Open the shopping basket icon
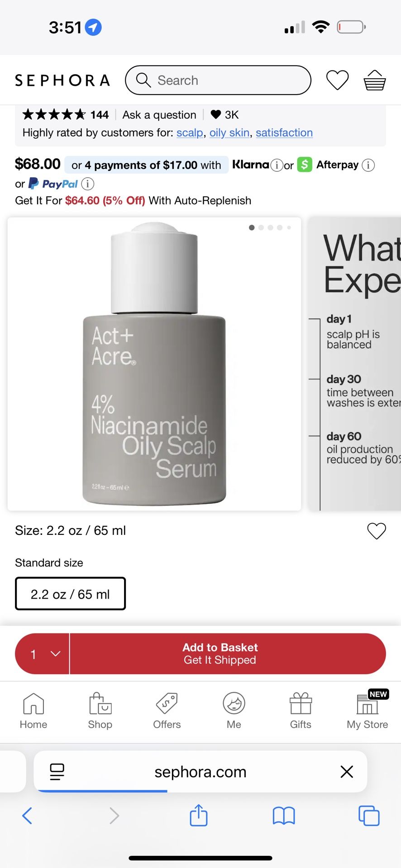The width and height of the screenshot is (401, 868). [x=375, y=80]
